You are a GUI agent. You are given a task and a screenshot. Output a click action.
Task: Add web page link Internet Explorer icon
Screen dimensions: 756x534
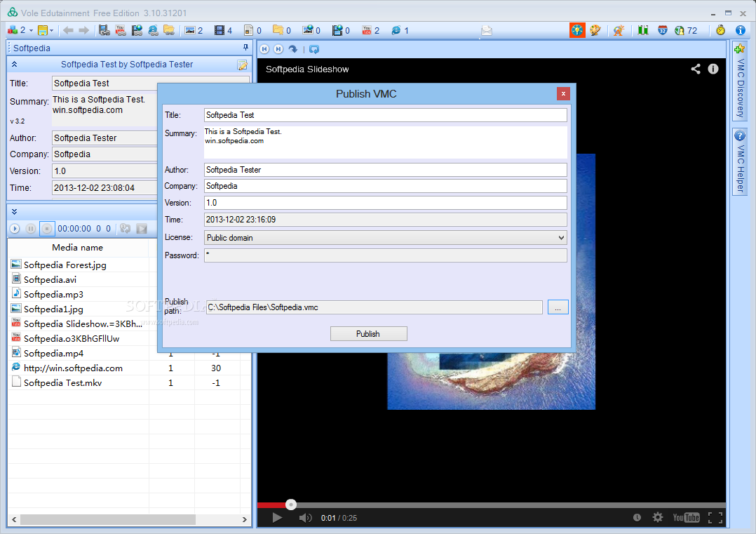[154, 30]
